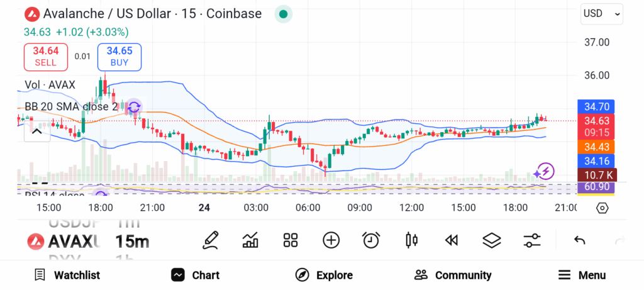644x290 pixels.
Task: Tap the purple lightning bolt icon
Action: [x=544, y=171]
